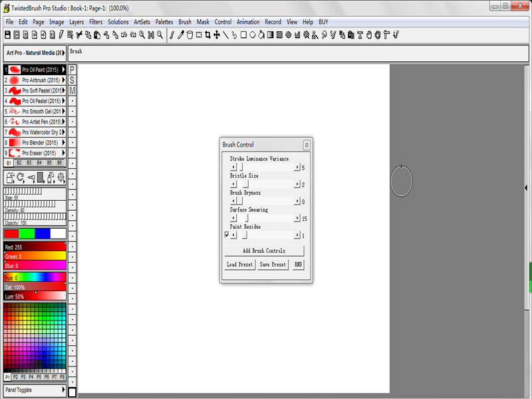Image resolution: width=532 pixels, height=399 pixels.
Task: Open the Filters menu
Action: coord(96,22)
